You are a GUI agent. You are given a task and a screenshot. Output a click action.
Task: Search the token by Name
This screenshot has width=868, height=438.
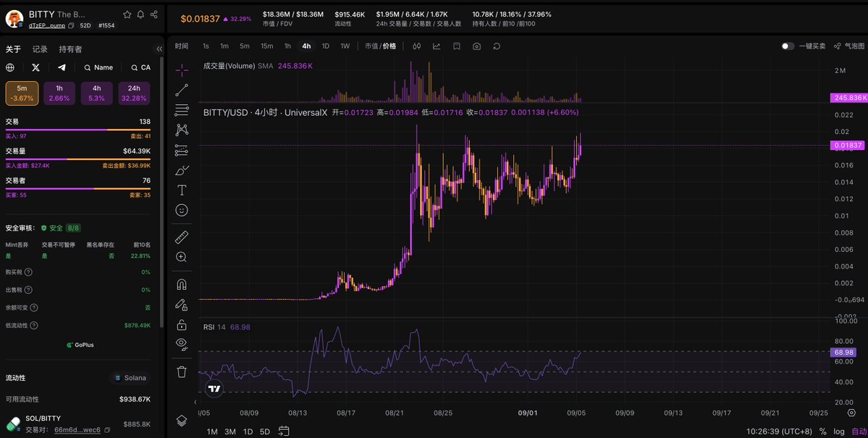pyautogui.click(x=98, y=67)
